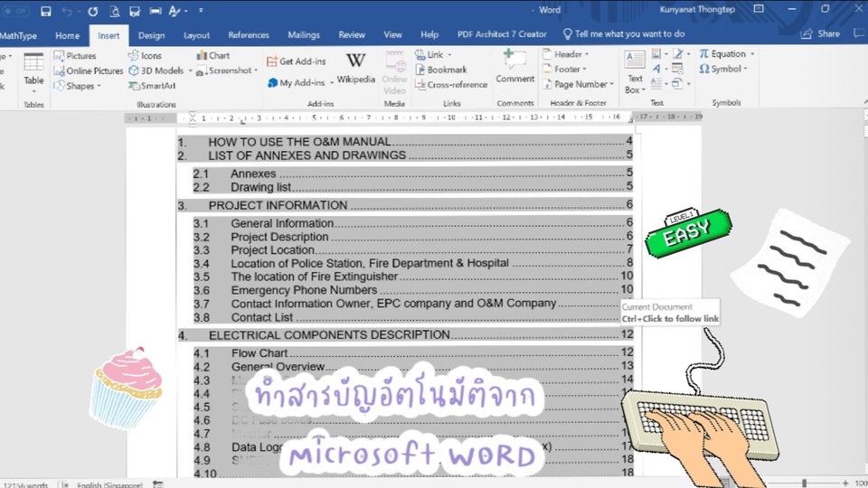The width and height of the screenshot is (868, 488).
Task: Switch to the Home tab
Action: tap(67, 35)
